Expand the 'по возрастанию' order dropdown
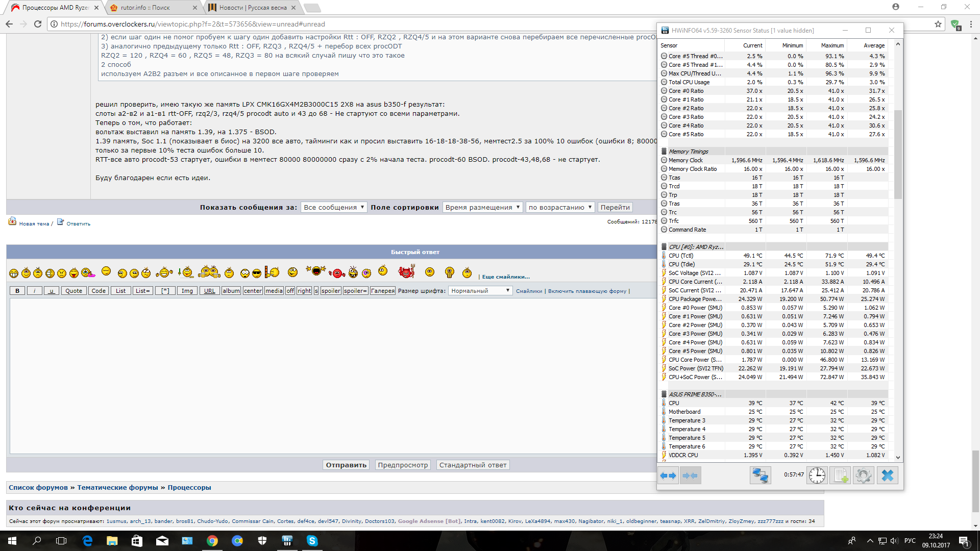 click(560, 207)
